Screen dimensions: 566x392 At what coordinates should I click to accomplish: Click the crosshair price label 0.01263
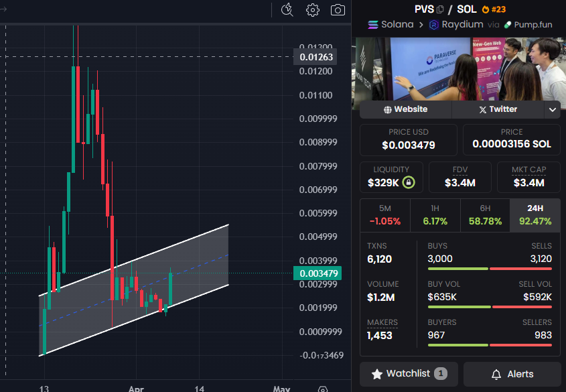(x=315, y=57)
